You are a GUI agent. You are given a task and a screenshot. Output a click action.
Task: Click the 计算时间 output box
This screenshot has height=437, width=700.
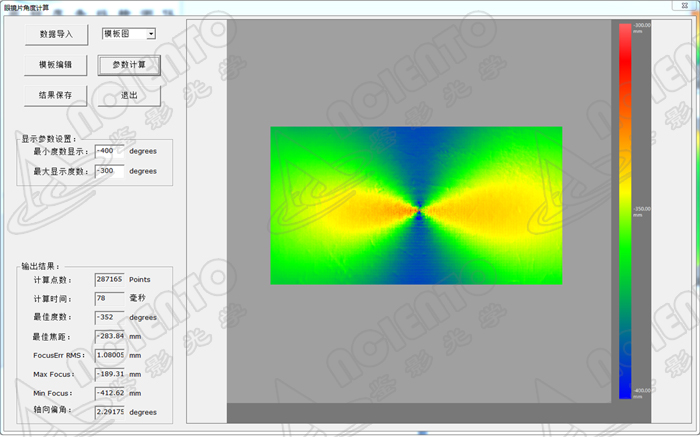coord(108,298)
